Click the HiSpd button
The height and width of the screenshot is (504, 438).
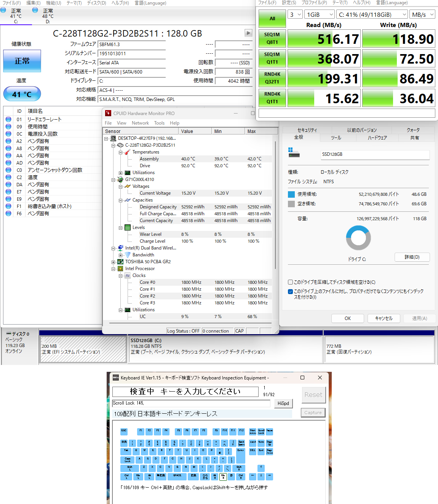point(283,403)
